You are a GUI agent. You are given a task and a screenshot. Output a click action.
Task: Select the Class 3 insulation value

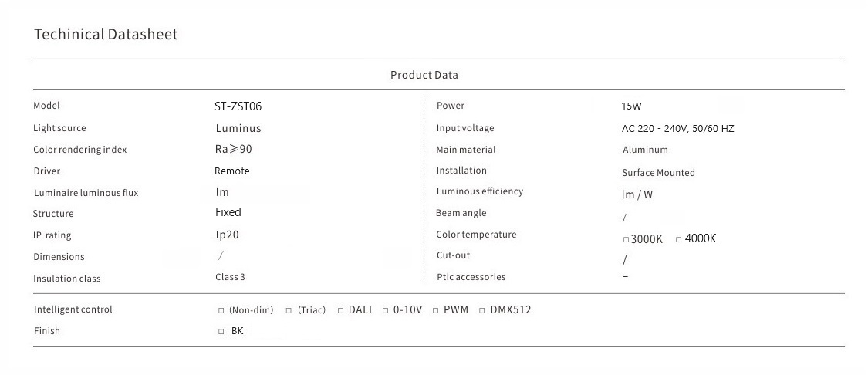click(x=230, y=277)
